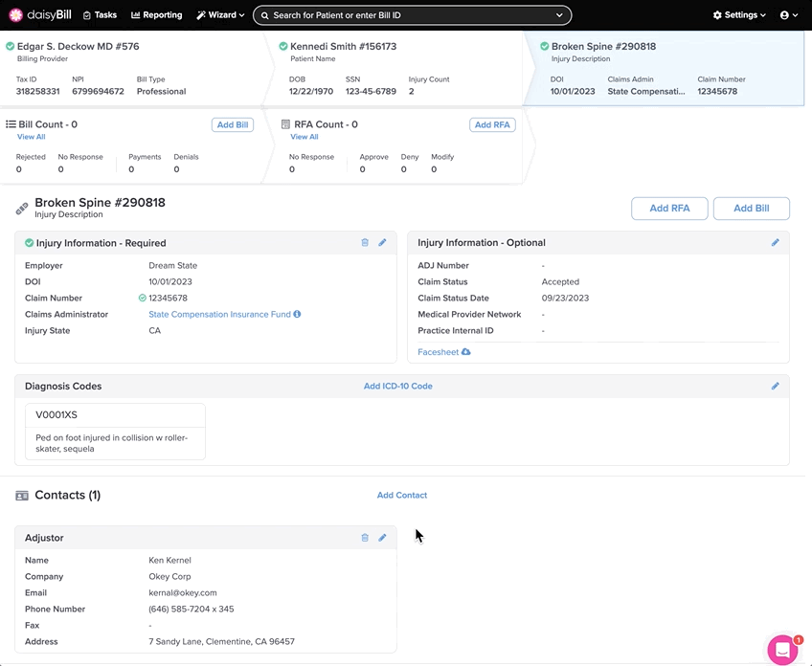The height and width of the screenshot is (666, 812).
Task: Delete the required Injury Information with the trash icon
Action: click(x=365, y=243)
